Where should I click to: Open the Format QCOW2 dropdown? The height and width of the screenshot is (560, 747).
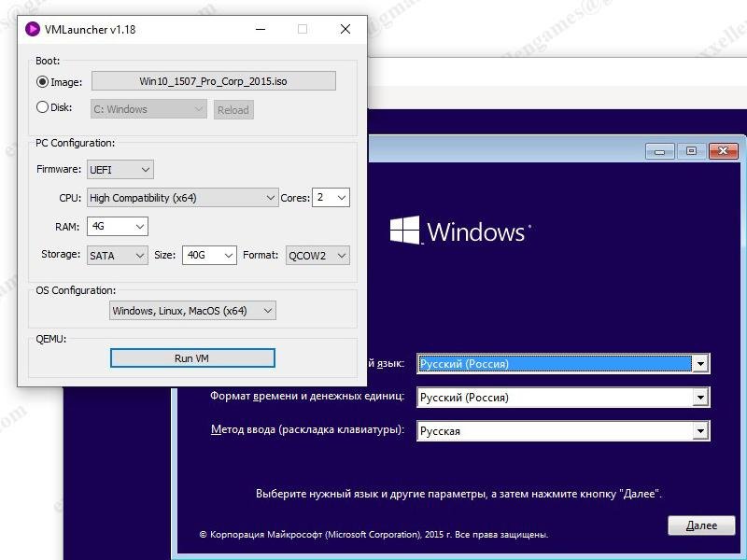point(317,255)
